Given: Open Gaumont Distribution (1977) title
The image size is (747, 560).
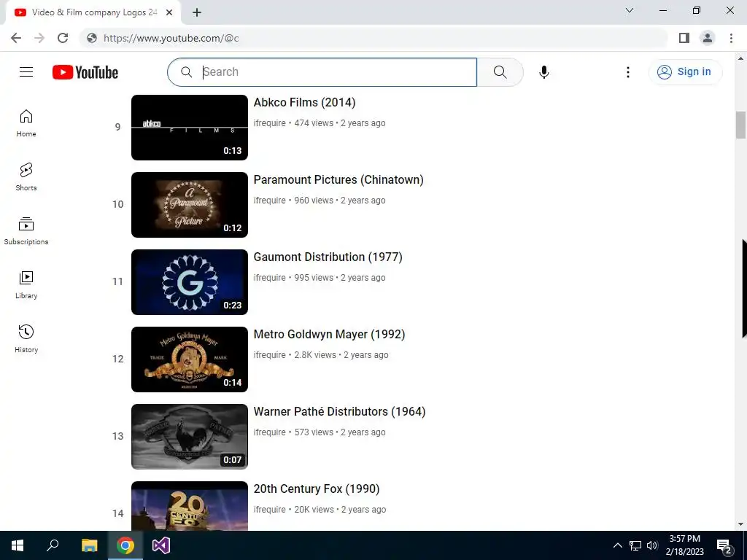Looking at the screenshot, I should (x=328, y=257).
